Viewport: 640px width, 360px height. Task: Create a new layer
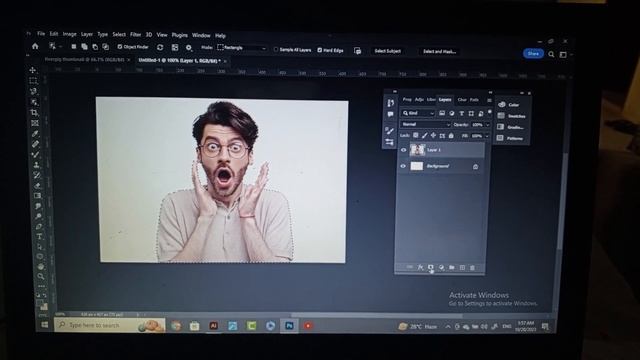click(462, 267)
